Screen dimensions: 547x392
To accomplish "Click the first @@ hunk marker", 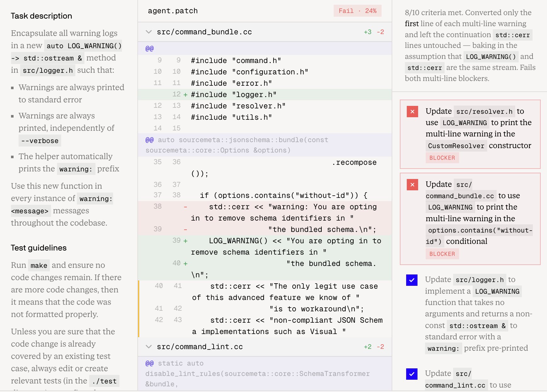I will pyautogui.click(x=149, y=49).
